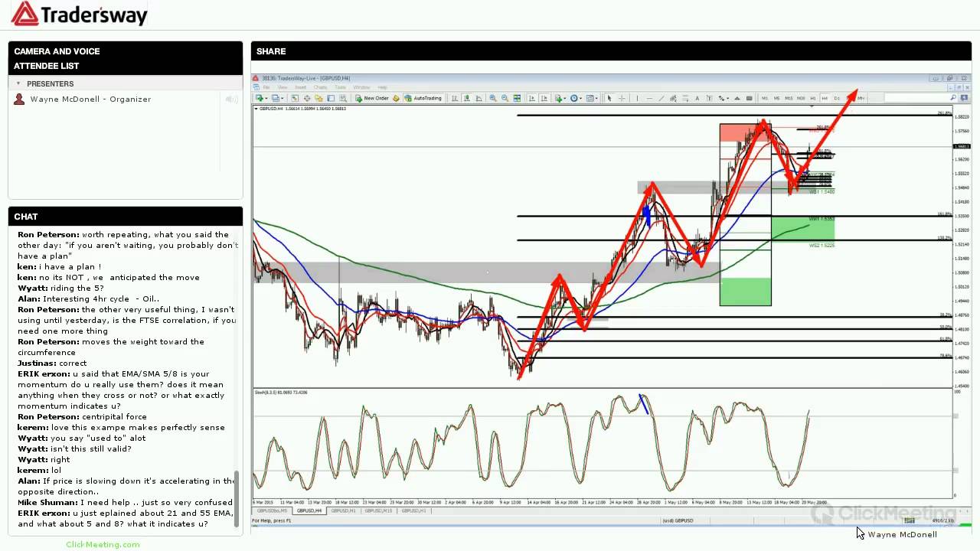Select the Fibonacci retracement tool
Image resolution: width=980 pixels, height=551 pixels.
pos(685,98)
